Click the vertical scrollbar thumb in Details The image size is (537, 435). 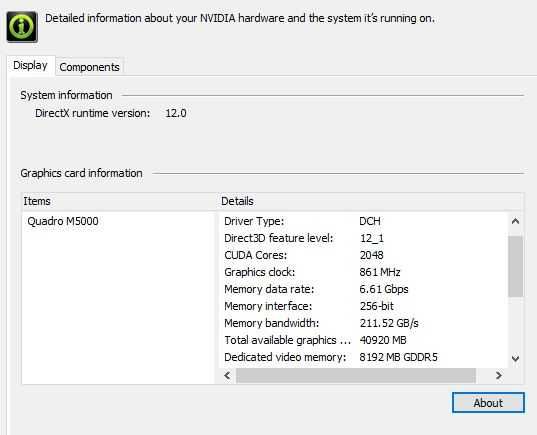click(x=515, y=266)
